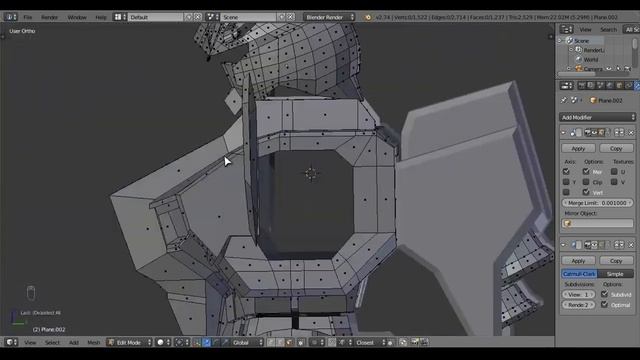This screenshot has height=360, width=640.
Task: Enable the Textures V checkbox
Action: pos(614,182)
